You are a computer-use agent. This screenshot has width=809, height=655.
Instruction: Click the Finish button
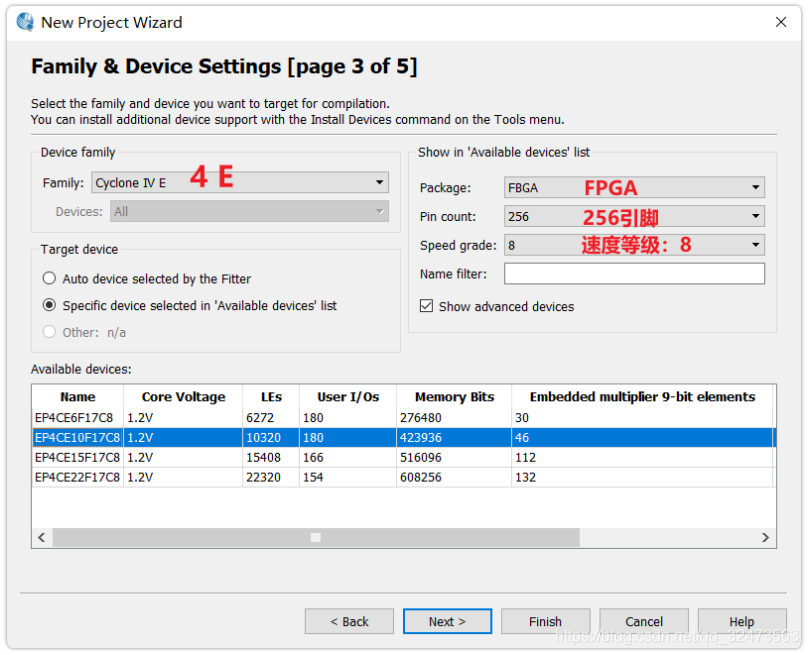(x=545, y=621)
